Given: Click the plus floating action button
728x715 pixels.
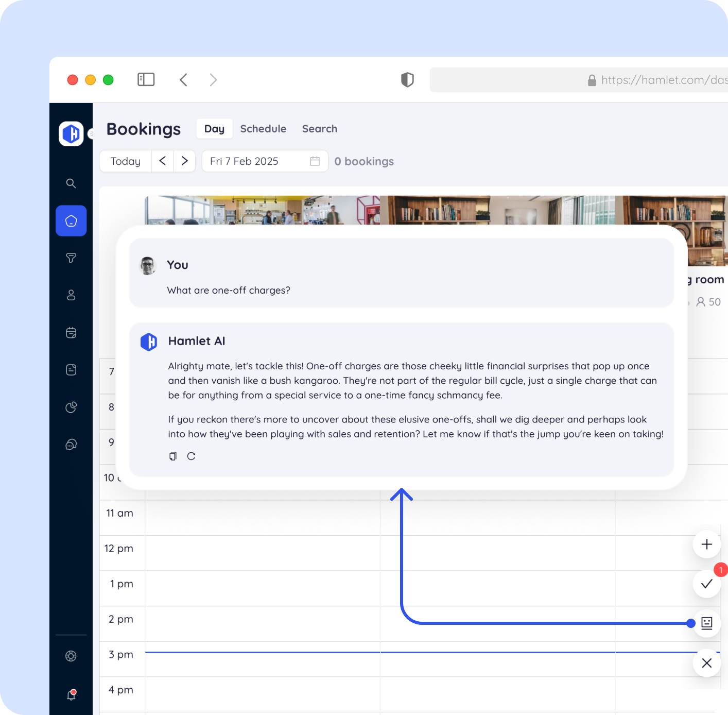Looking at the screenshot, I should click(x=707, y=544).
